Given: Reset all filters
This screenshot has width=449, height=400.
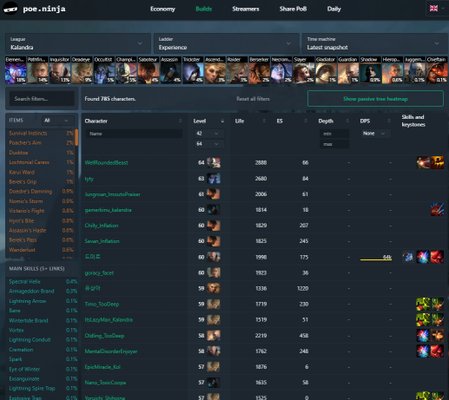Looking at the screenshot, I should click(253, 99).
